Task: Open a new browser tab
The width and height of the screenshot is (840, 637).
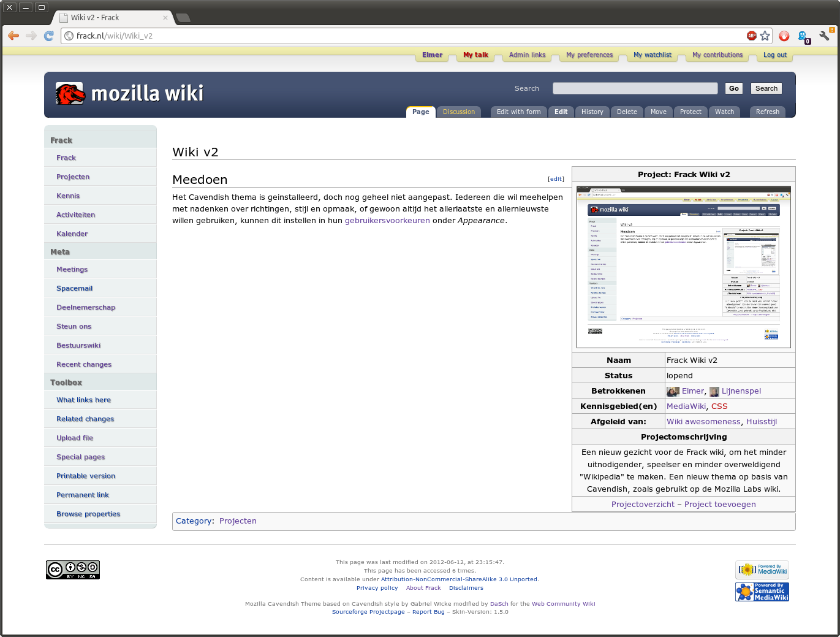Action: 183,18
